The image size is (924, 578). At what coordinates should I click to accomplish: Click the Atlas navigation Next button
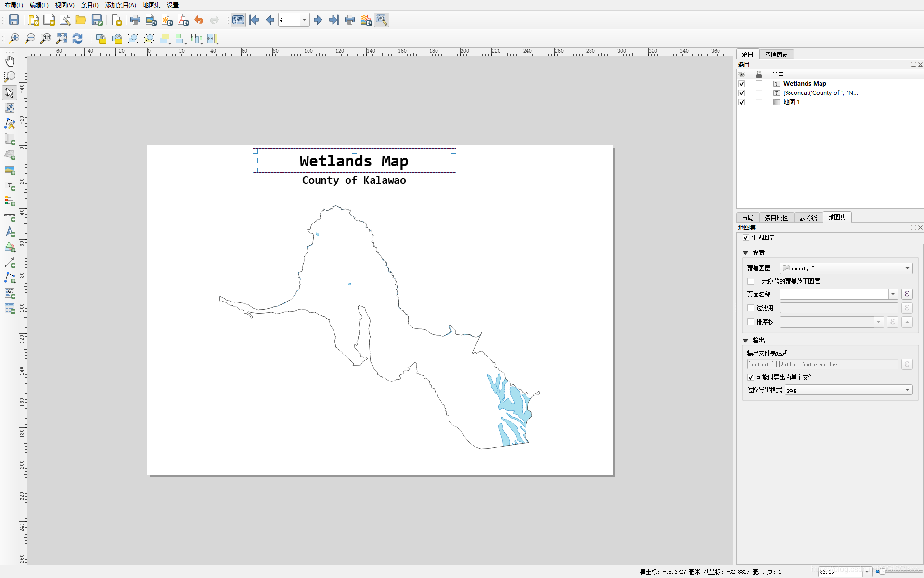(x=317, y=20)
